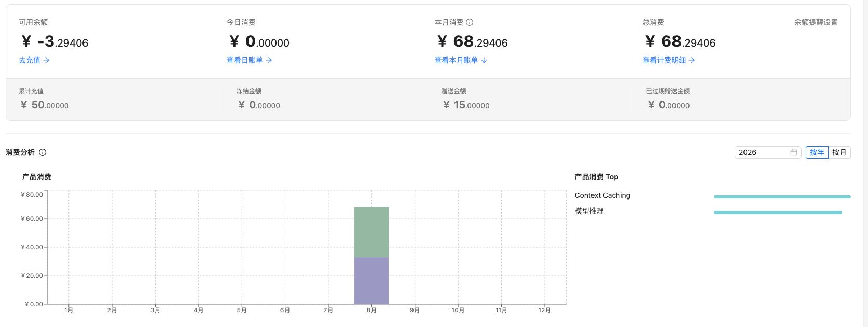This screenshot has width=868, height=327.
Task: Click calendar icon in year picker
Action: [794, 152]
